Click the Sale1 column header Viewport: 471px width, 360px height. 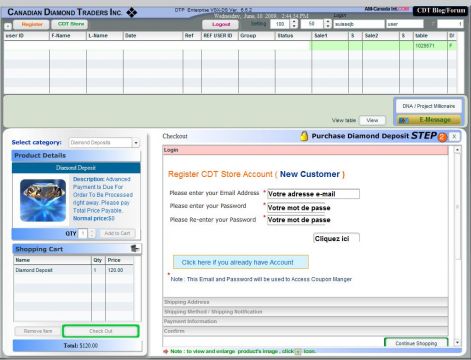pyautogui.click(x=330, y=36)
